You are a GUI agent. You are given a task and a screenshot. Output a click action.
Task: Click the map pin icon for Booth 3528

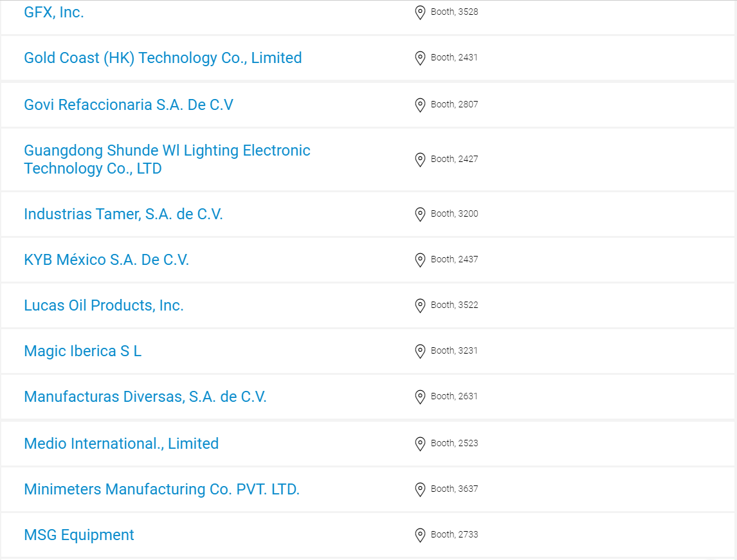click(x=420, y=12)
